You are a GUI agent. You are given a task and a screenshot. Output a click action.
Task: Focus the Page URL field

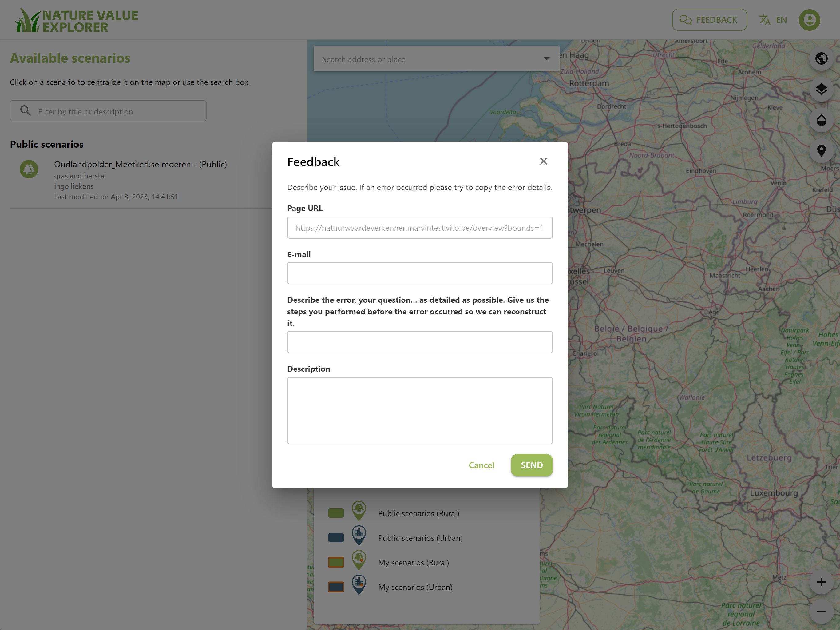[x=420, y=228]
